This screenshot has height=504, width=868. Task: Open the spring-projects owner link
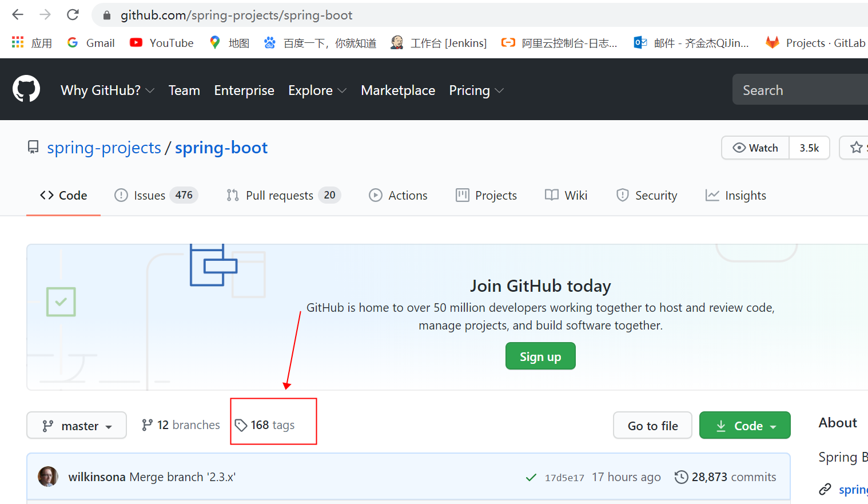(x=104, y=148)
